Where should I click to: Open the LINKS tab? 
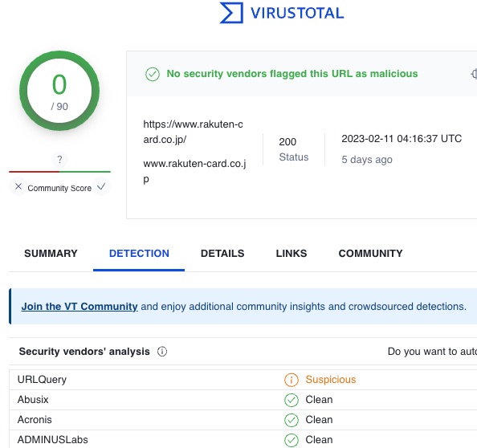[291, 254]
